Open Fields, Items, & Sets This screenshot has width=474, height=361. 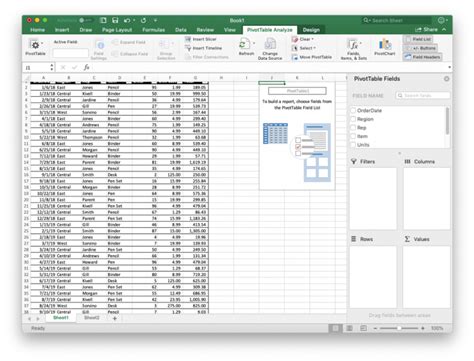click(353, 49)
